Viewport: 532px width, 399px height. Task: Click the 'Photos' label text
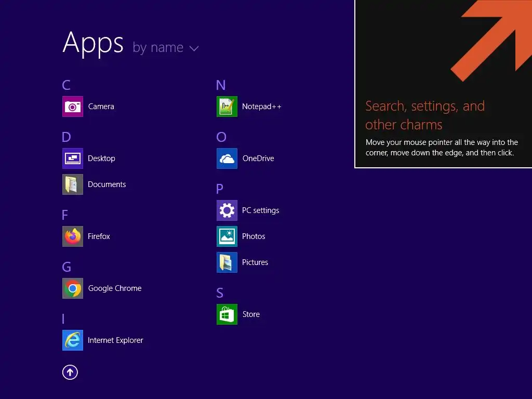(254, 236)
